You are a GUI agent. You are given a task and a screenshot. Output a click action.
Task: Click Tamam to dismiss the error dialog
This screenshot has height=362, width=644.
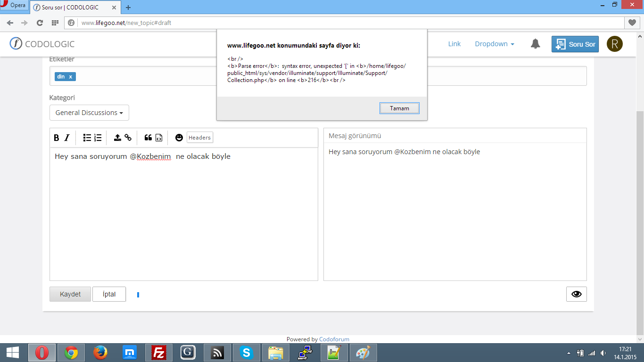click(x=399, y=108)
